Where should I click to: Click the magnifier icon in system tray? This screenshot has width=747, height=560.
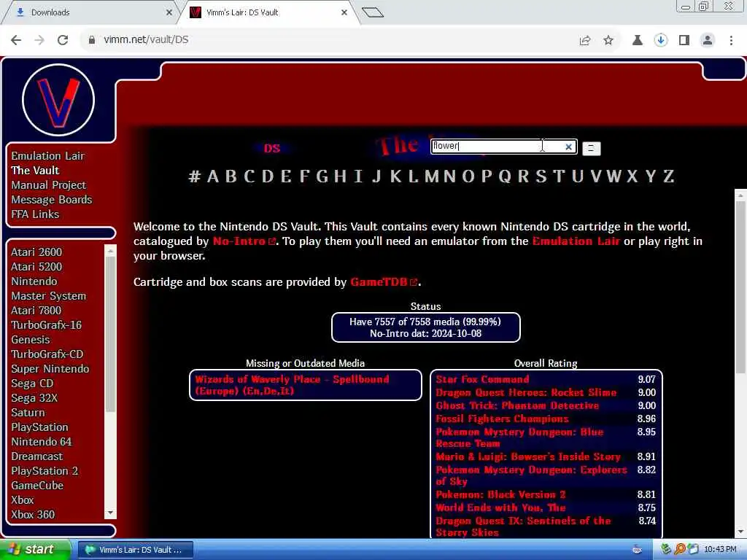coord(680,549)
